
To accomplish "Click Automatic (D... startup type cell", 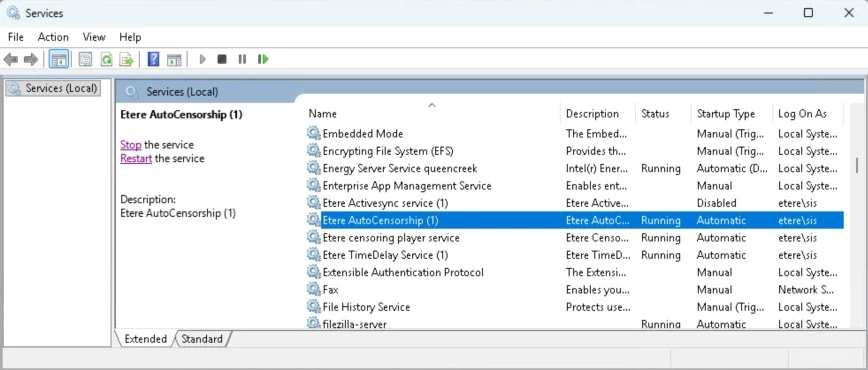I will (x=732, y=168).
